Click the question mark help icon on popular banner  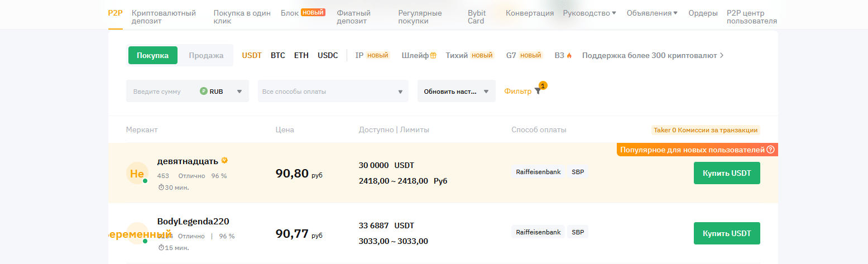(770, 150)
